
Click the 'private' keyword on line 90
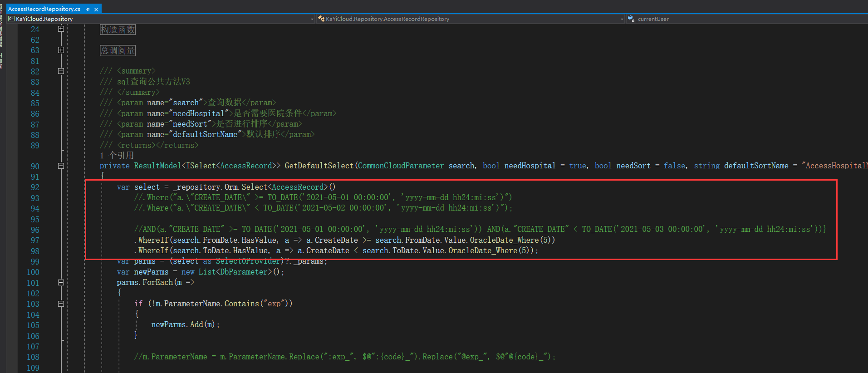(114, 166)
